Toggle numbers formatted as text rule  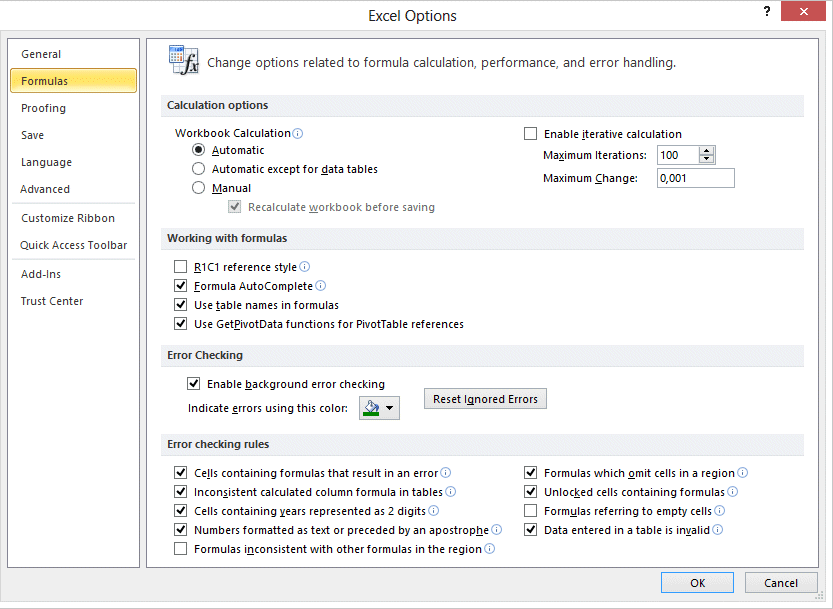181,530
